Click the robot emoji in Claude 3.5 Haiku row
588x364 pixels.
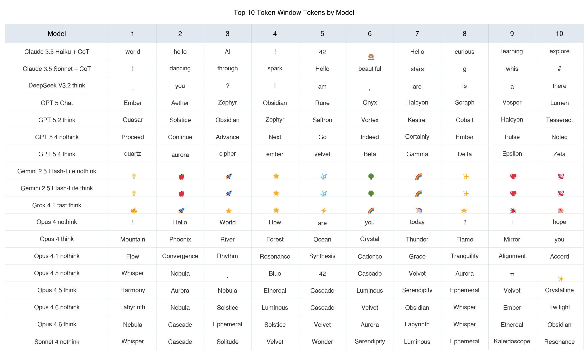click(371, 57)
